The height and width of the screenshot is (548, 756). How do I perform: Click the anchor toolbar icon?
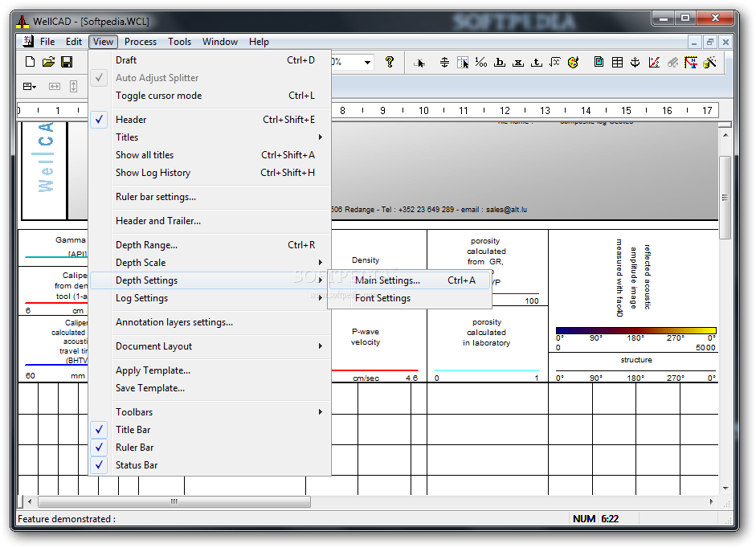(635, 62)
